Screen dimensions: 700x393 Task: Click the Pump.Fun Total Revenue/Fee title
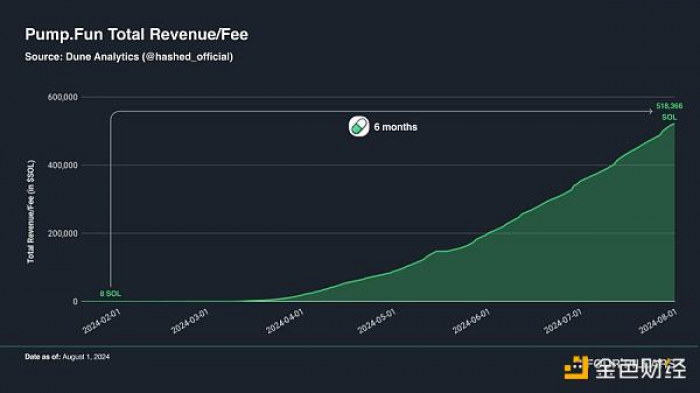(x=137, y=34)
